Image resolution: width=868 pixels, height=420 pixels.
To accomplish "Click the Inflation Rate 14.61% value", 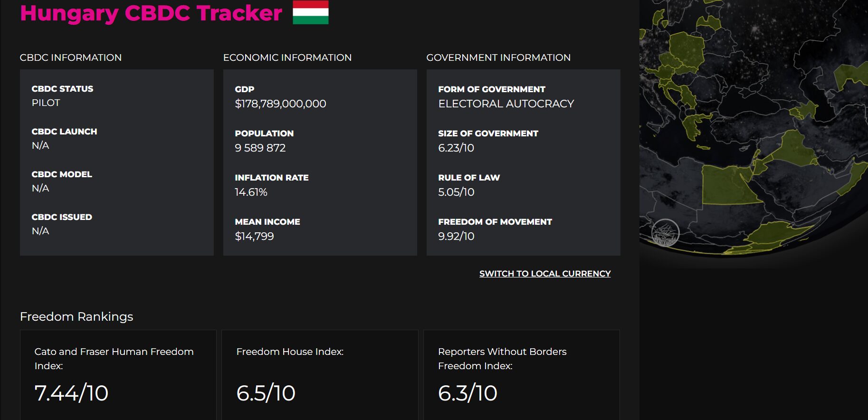I will pos(251,192).
